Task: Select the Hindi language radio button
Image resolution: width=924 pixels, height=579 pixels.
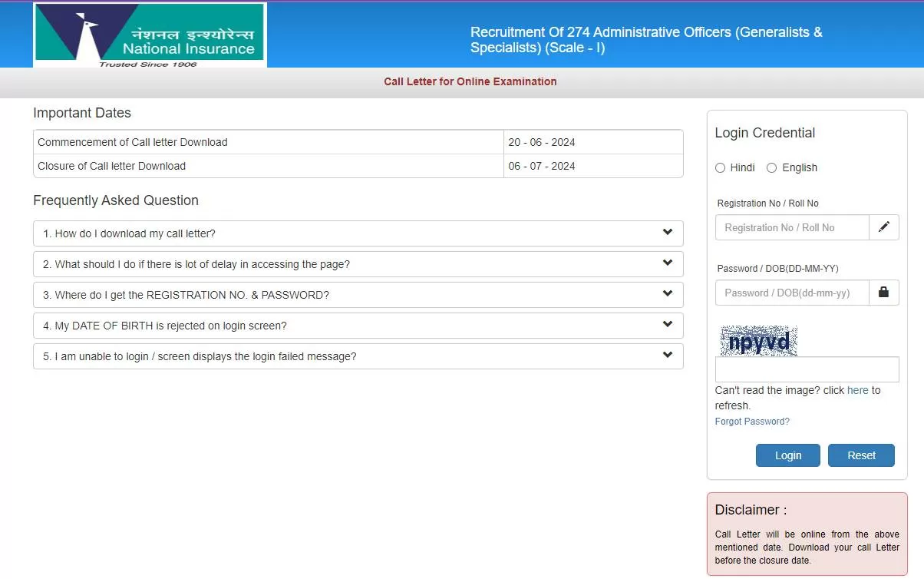Action: (x=720, y=167)
